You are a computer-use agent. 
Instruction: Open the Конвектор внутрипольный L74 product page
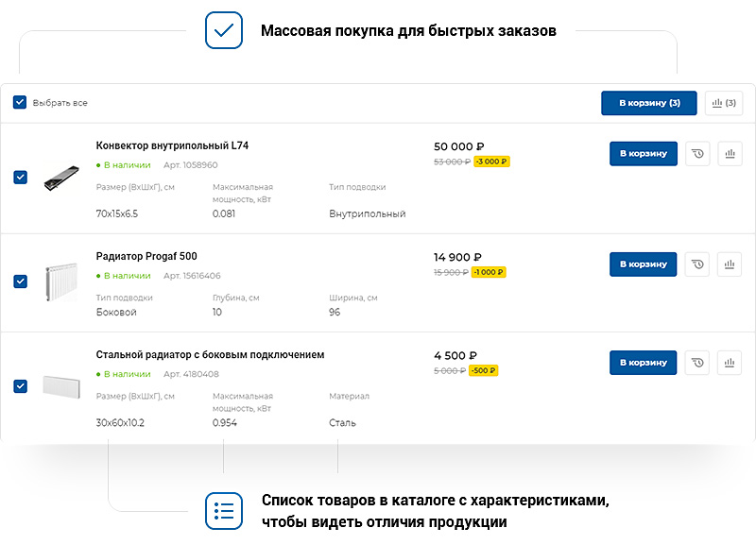pos(169,145)
